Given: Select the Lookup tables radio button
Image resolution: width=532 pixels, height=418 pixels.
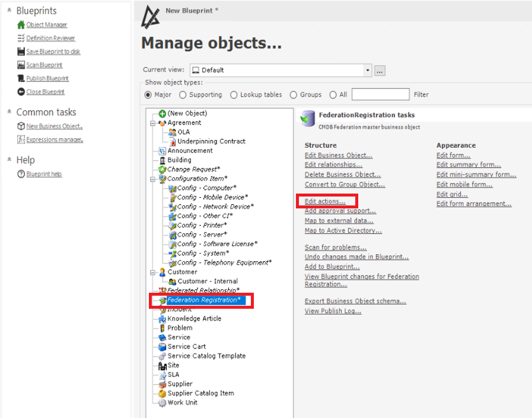Looking at the screenshot, I should pyautogui.click(x=234, y=95).
